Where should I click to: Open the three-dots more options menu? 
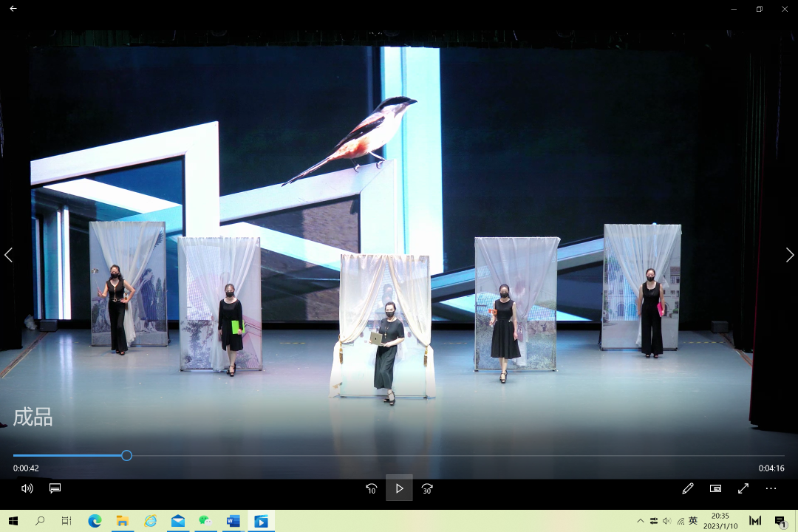[771, 488]
